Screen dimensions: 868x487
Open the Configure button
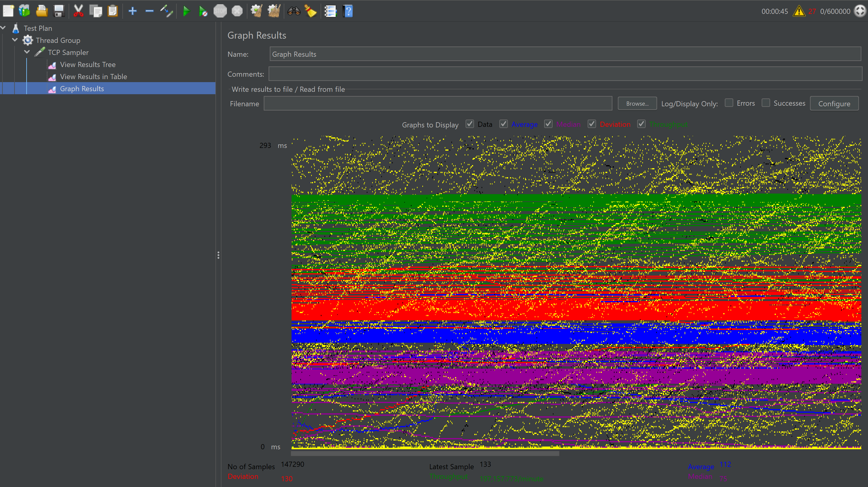click(834, 104)
